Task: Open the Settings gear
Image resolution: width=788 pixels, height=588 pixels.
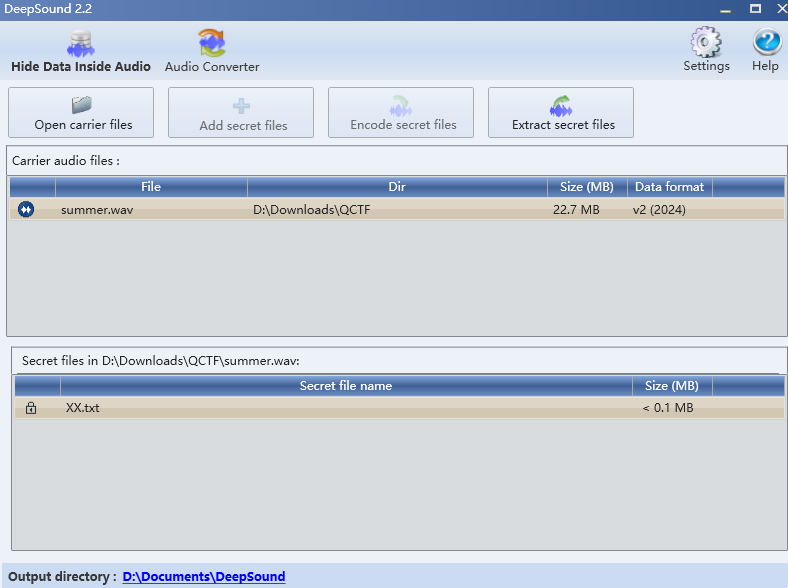Action: coord(706,50)
